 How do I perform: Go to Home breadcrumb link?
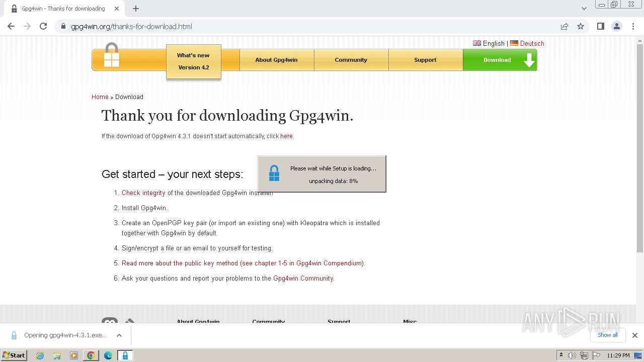[x=100, y=97]
